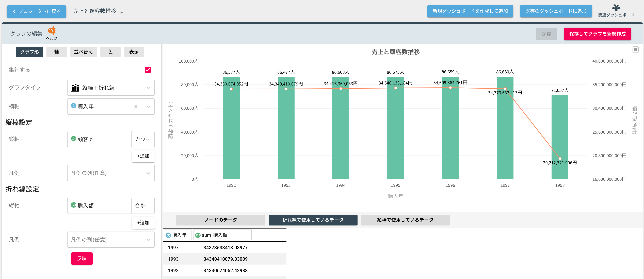This screenshot has height=279, width=644.
Task: Open chart hamburger menu icon
Action: pos(635,49)
